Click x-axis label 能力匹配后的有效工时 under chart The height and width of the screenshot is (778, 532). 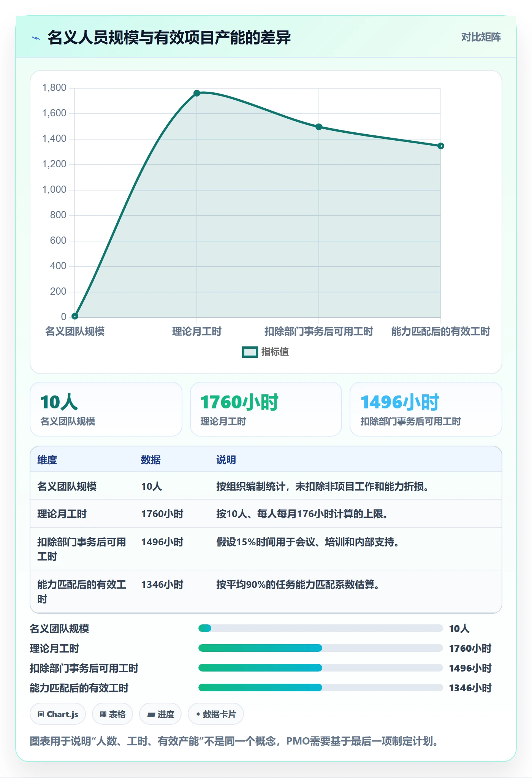(x=441, y=332)
